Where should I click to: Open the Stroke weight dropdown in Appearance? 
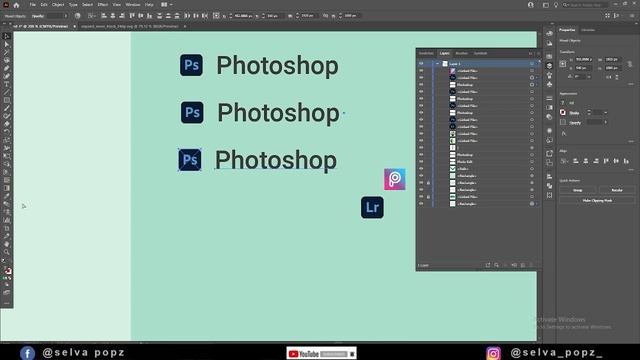tap(605, 113)
